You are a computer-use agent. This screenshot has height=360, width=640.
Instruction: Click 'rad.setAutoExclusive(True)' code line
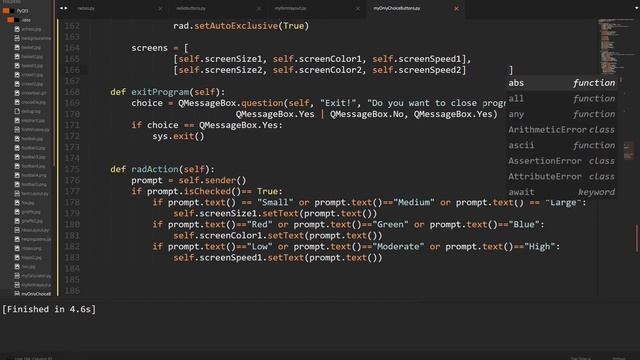pos(241,26)
